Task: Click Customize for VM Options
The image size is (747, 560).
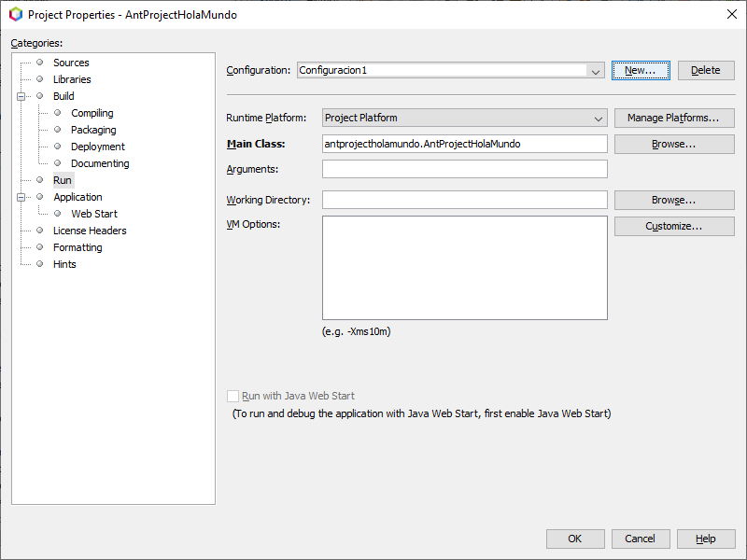Action: tap(673, 227)
